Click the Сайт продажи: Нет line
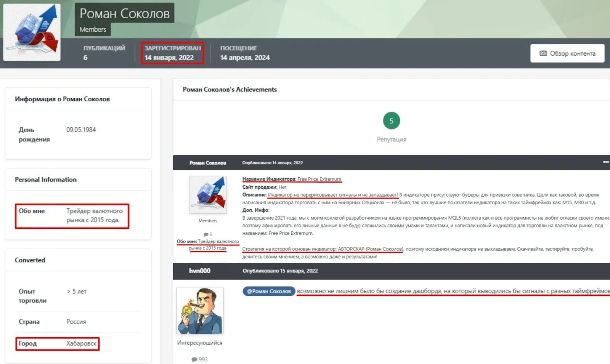The image size is (610, 364). pos(264,187)
